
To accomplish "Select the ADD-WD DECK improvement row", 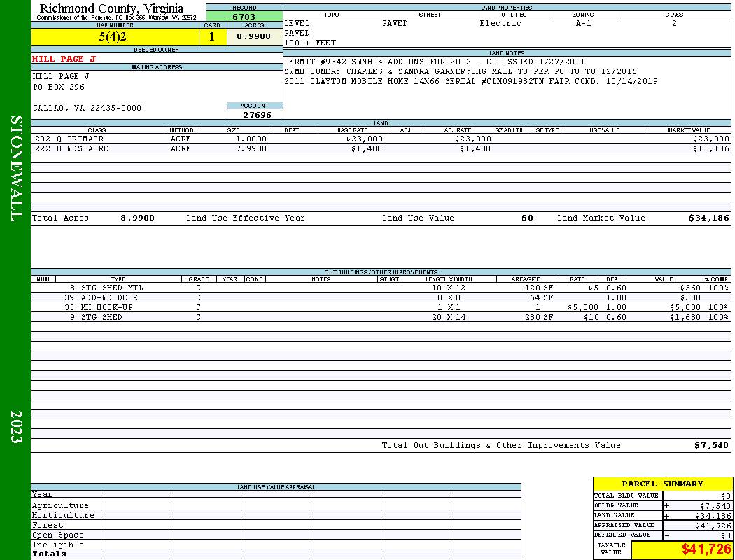I will click(x=381, y=297).
